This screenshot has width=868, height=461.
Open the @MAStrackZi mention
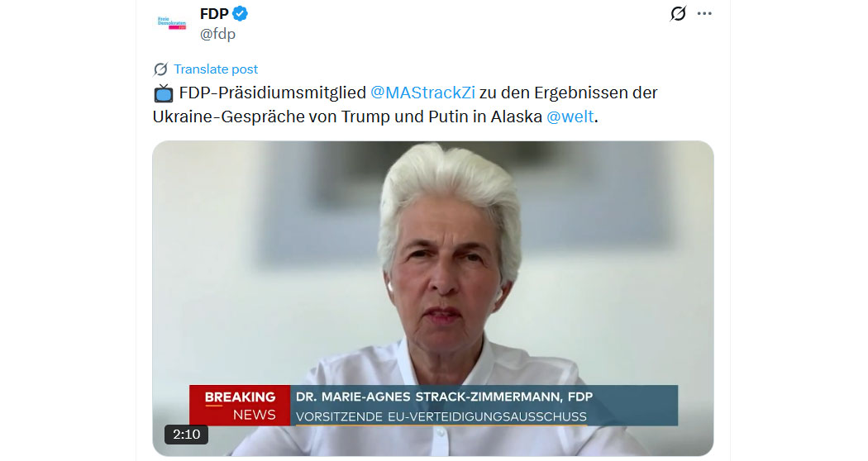pos(422,93)
